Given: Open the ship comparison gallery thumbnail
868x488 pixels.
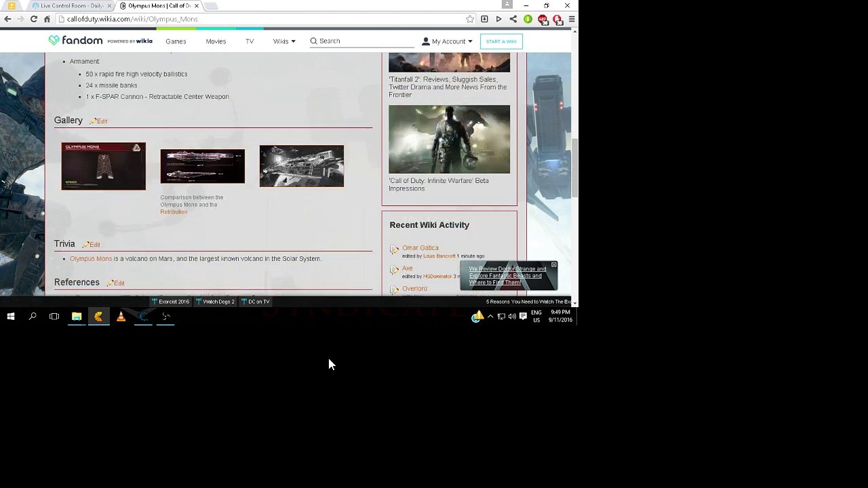Looking at the screenshot, I should coord(202,166).
